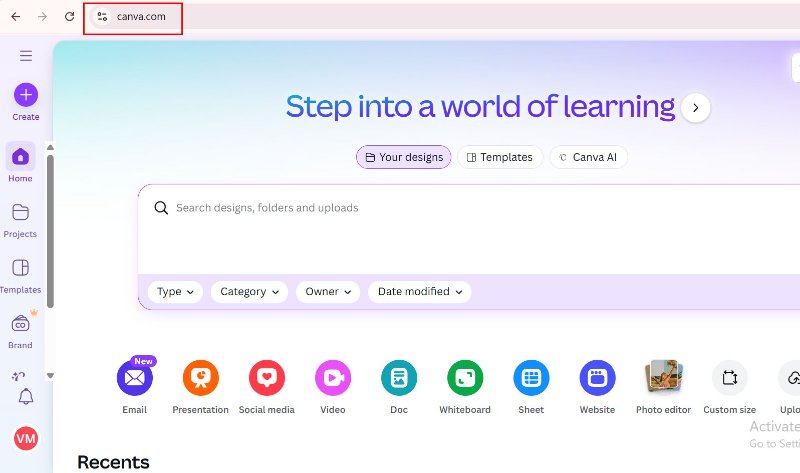Click the canva.com address bar text
800x473 pixels.
(141, 16)
